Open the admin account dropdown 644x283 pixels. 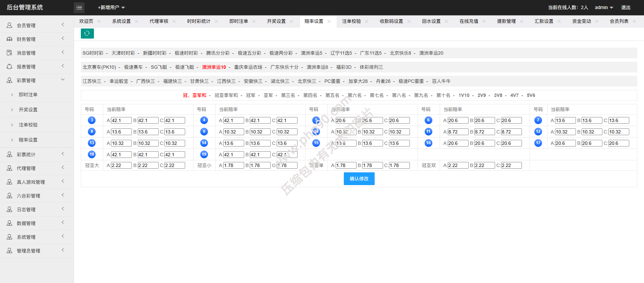604,7
